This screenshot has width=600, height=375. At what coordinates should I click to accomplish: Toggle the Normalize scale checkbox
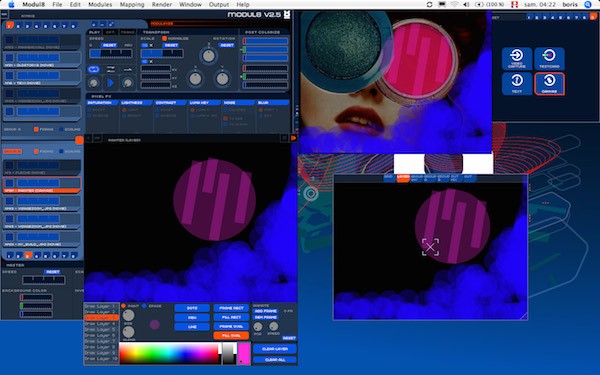(165, 39)
